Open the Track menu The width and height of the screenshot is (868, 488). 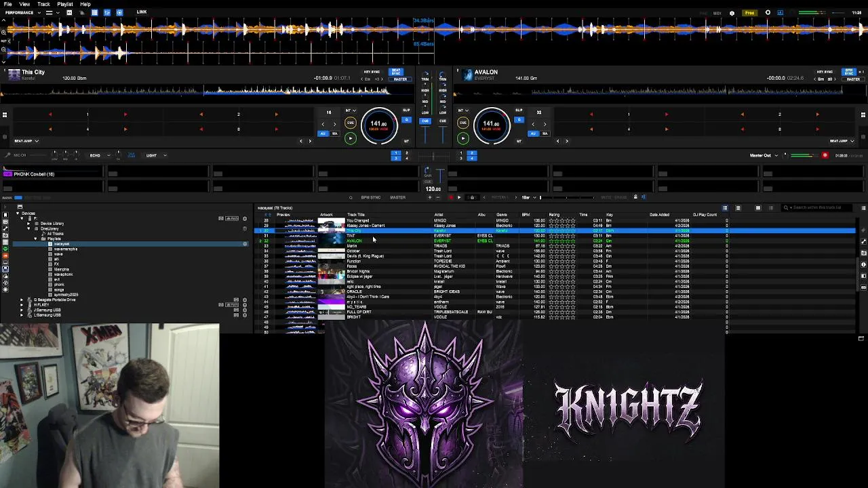(x=43, y=4)
